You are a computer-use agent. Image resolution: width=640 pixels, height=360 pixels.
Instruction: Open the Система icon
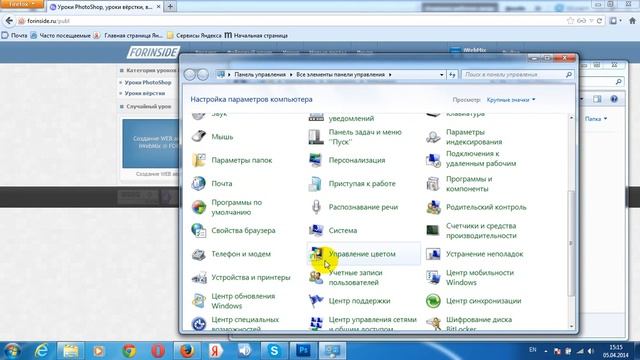click(316, 230)
